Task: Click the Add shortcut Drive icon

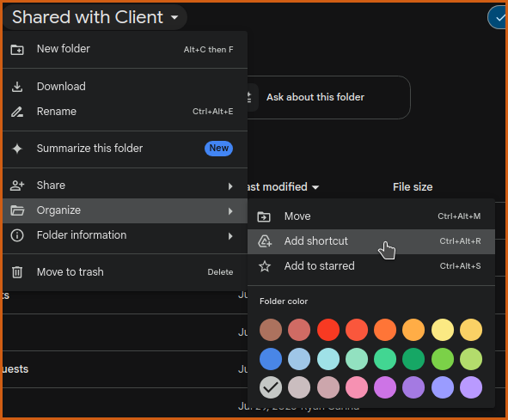Action: click(265, 241)
